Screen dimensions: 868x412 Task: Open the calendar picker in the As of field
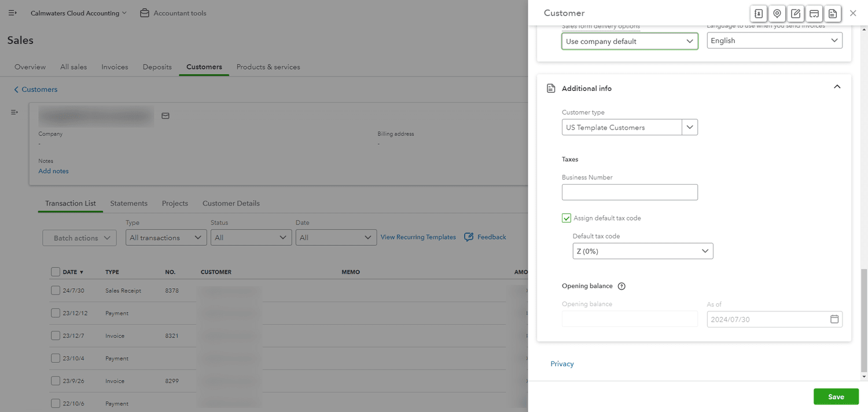834,319
